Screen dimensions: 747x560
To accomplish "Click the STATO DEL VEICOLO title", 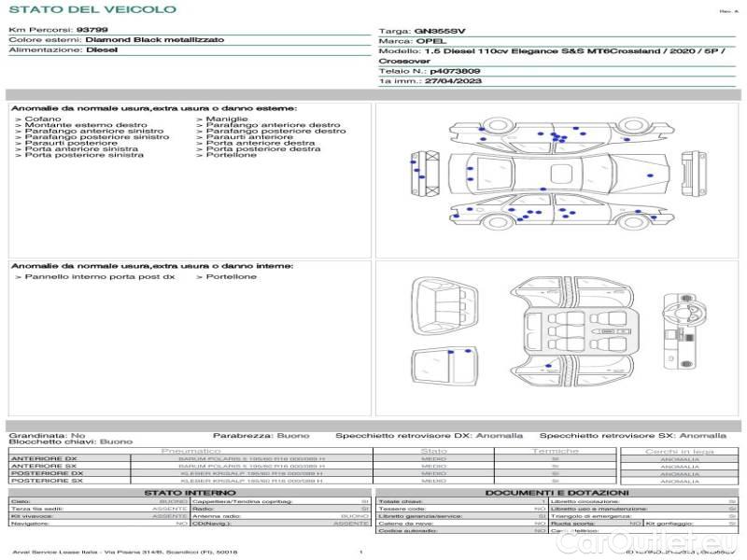I will 92,9.
